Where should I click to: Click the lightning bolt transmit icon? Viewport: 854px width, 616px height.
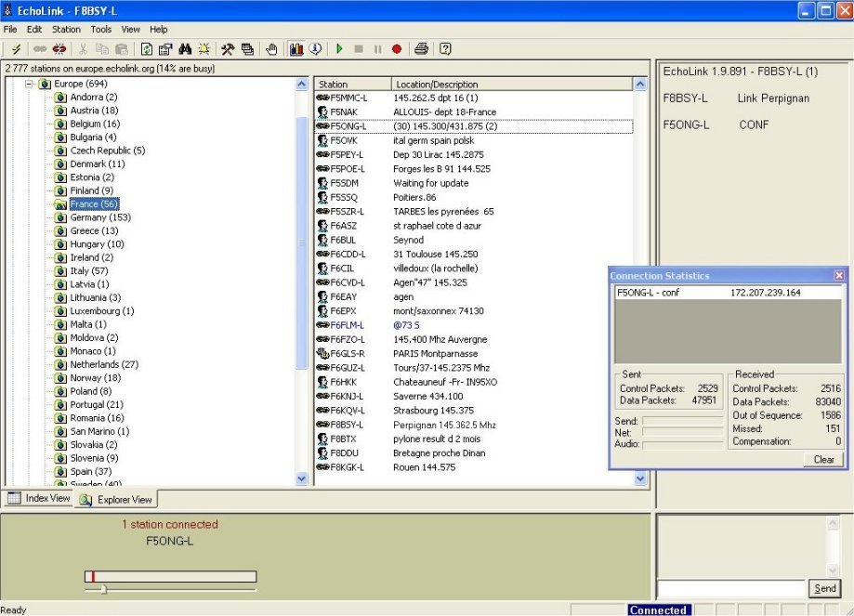tap(17, 49)
